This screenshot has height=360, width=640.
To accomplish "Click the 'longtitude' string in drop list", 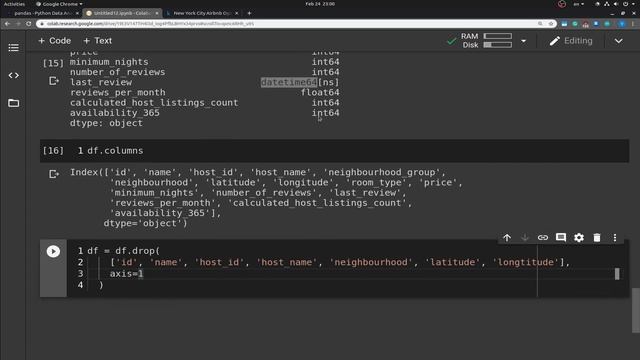I will tap(526, 262).
